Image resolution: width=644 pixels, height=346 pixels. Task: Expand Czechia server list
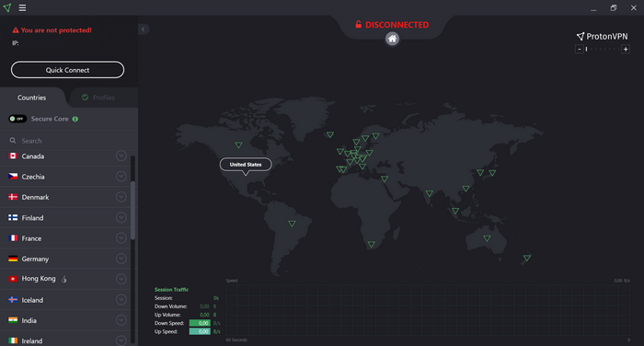coord(121,177)
